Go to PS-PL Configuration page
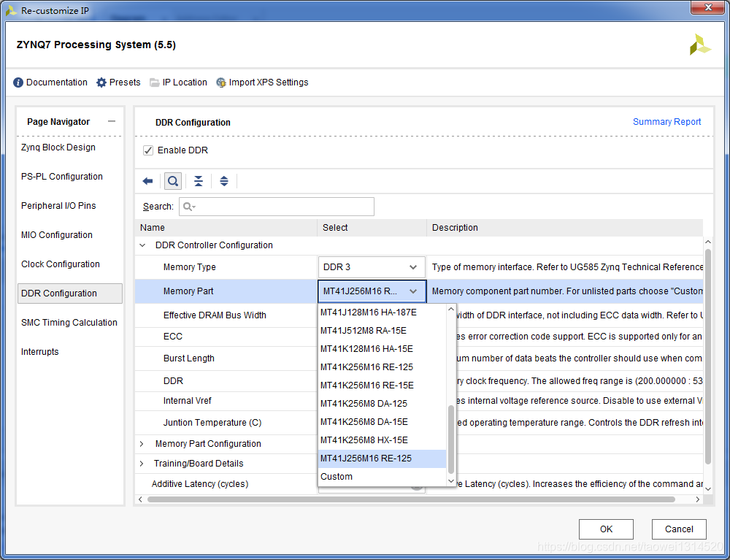Viewport: 730px width, 560px height. 62,177
